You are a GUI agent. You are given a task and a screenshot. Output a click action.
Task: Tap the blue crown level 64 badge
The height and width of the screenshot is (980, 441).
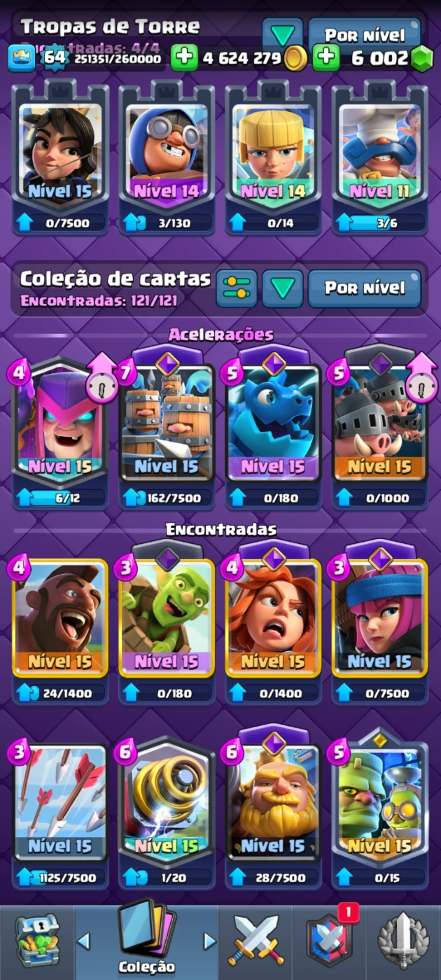coord(22,58)
